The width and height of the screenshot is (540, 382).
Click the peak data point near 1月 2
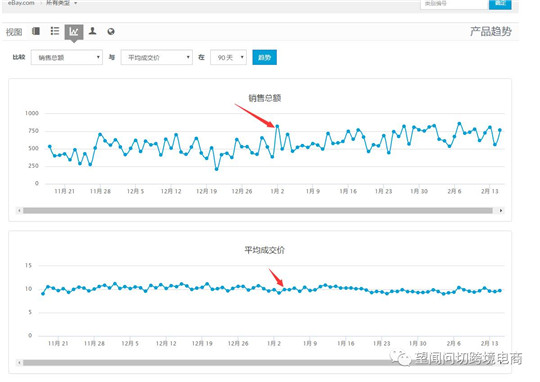pyautogui.click(x=277, y=126)
